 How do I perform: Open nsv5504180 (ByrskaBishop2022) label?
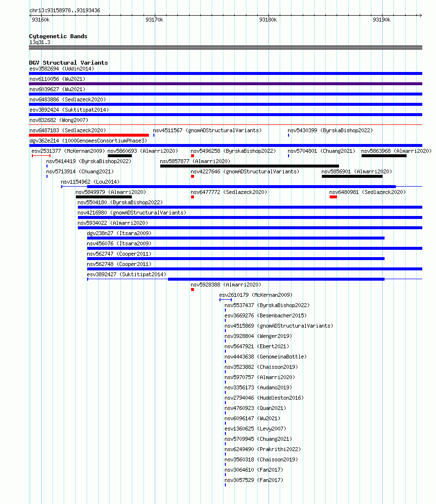[120, 202]
